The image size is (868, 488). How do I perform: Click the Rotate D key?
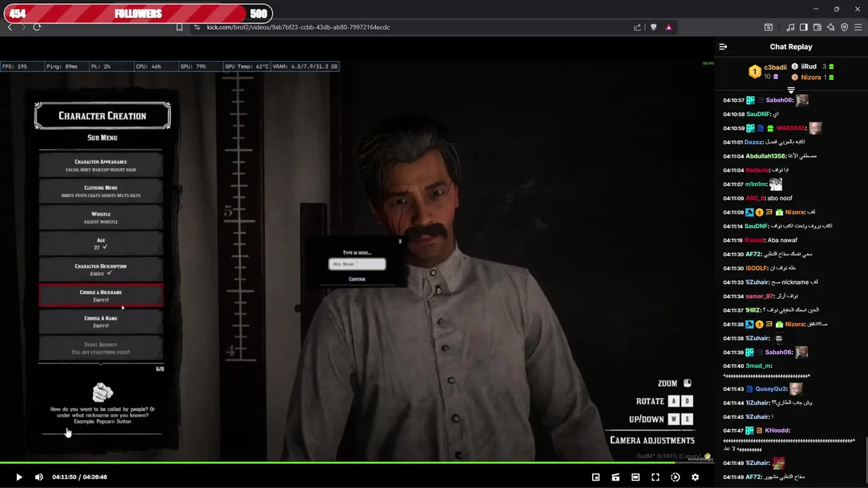(687, 401)
